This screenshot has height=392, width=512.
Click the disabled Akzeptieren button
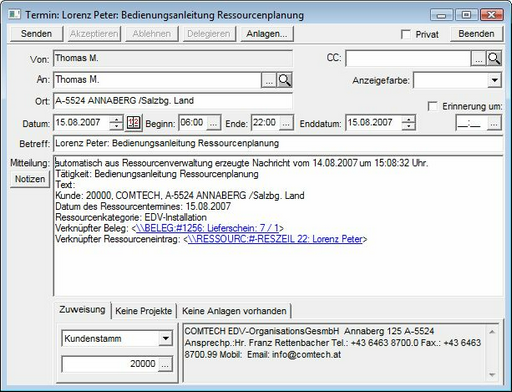pyautogui.click(x=94, y=34)
